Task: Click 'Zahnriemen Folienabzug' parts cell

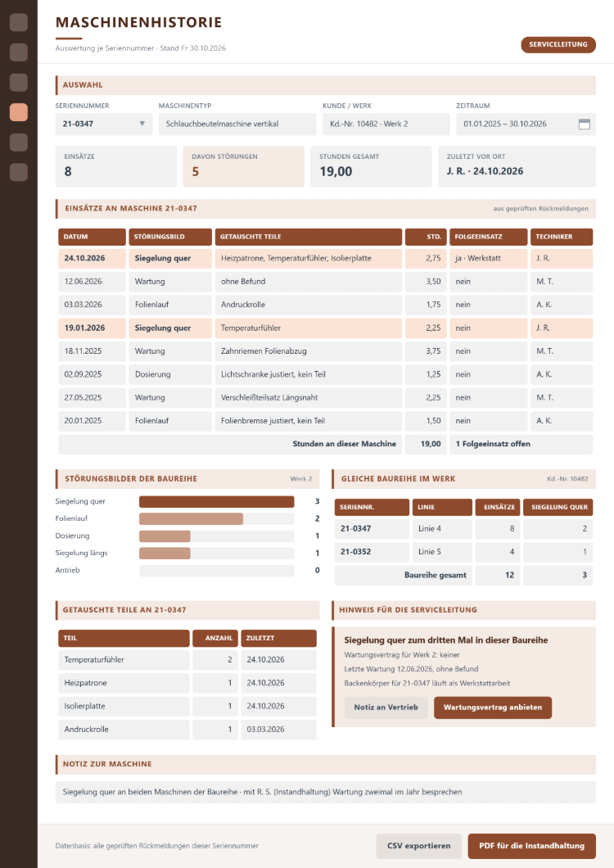Action: click(309, 351)
